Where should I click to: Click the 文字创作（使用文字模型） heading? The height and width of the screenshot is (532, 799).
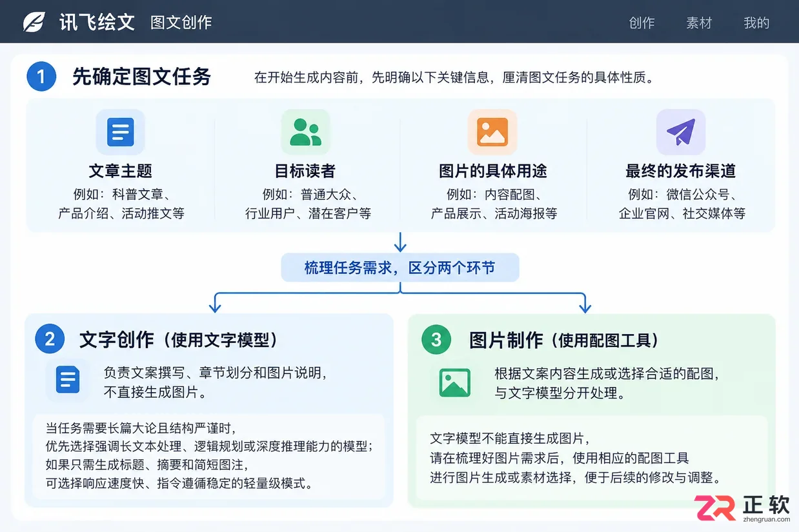click(x=179, y=340)
